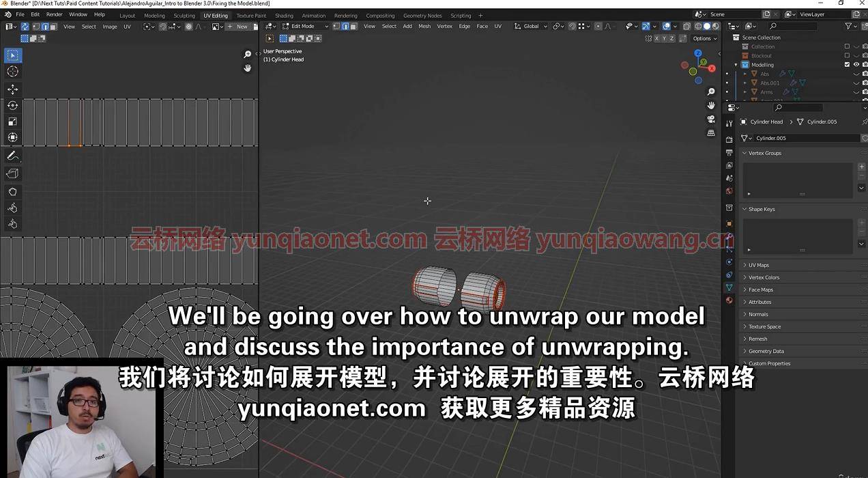The height and width of the screenshot is (478, 868).
Task: Open the UV menu in UV editor
Action: point(127,27)
